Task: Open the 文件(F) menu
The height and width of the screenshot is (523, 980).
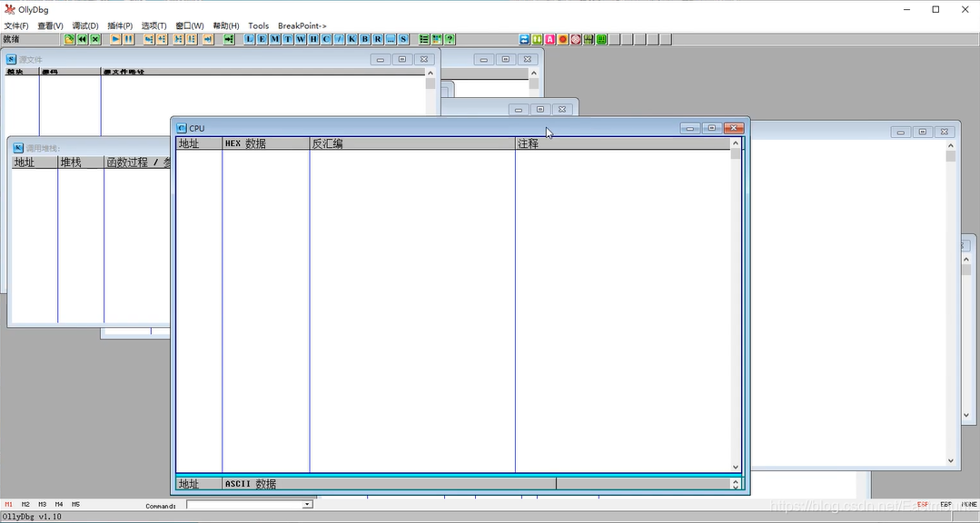Action: point(16,25)
